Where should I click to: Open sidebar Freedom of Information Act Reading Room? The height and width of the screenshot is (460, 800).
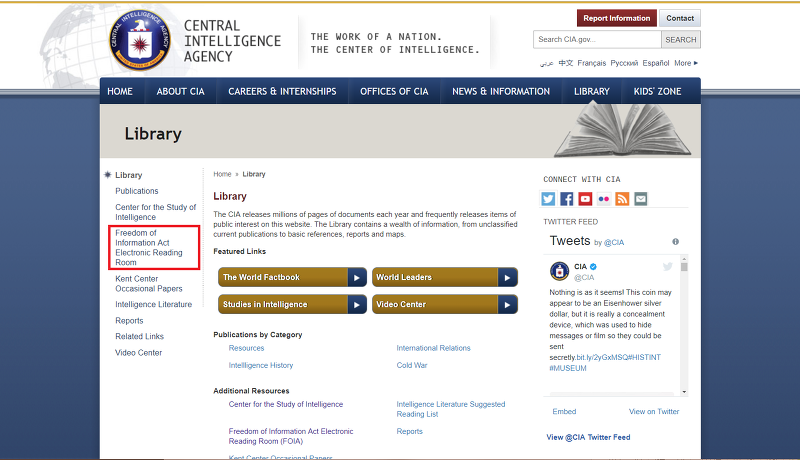click(149, 247)
